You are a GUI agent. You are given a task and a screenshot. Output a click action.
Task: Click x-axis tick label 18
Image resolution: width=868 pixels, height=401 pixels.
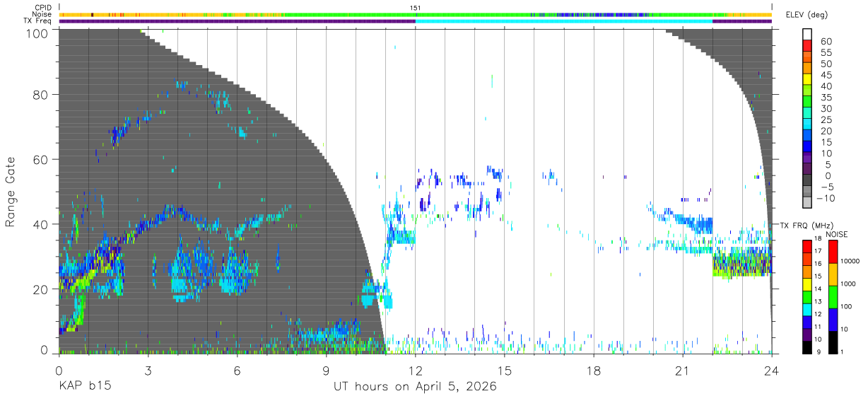[594, 371]
